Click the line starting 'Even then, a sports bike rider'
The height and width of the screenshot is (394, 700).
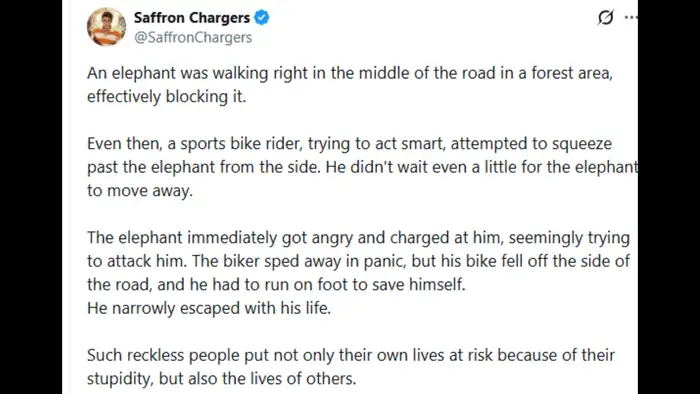click(x=349, y=144)
